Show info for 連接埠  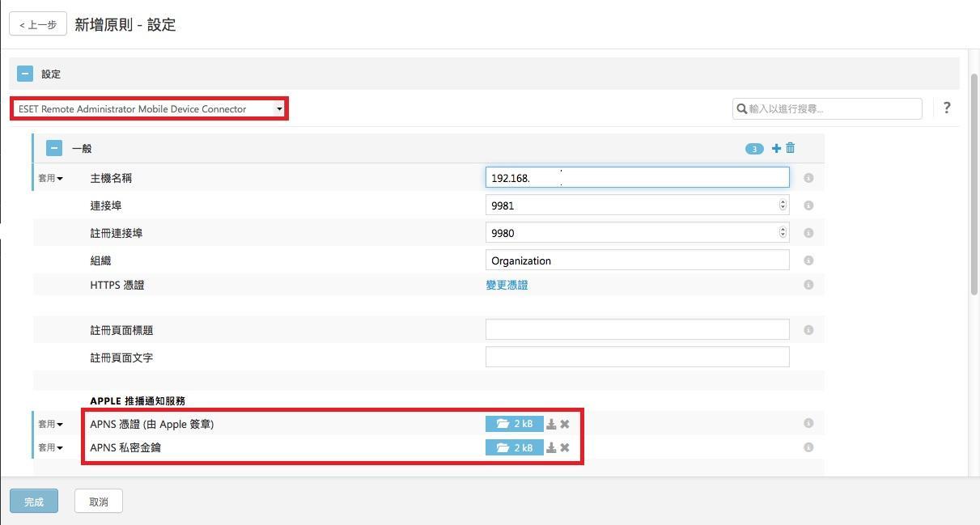[x=808, y=205]
